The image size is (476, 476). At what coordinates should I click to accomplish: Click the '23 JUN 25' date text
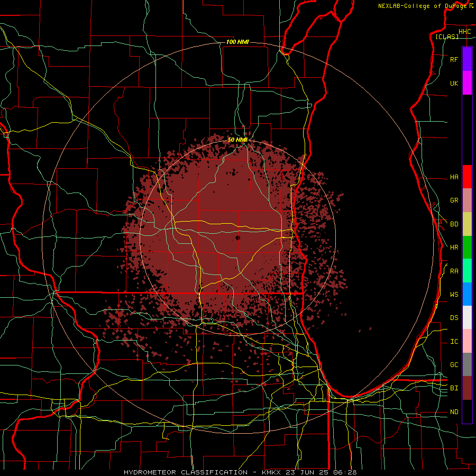coord(307,472)
